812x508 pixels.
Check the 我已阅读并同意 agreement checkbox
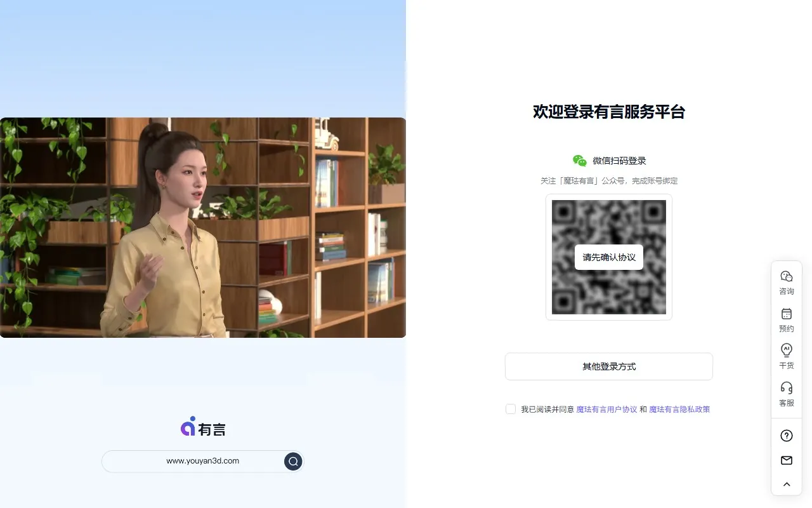(x=511, y=409)
